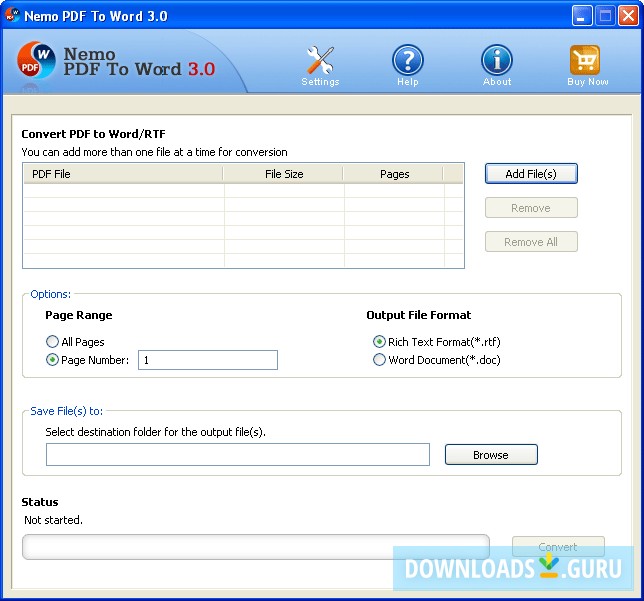Choose Rich Text Format (*.rtf) output
Image resolution: width=644 pixels, height=601 pixels.
pyautogui.click(x=379, y=341)
